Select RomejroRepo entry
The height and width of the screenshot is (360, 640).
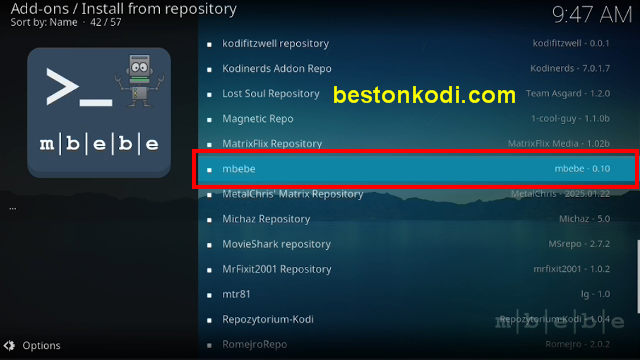point(416,344)
